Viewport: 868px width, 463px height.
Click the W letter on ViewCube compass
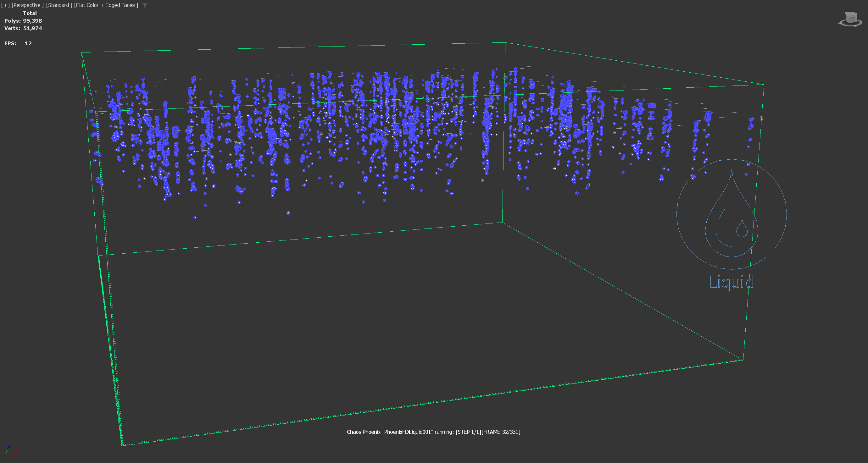tap(840, 23)
